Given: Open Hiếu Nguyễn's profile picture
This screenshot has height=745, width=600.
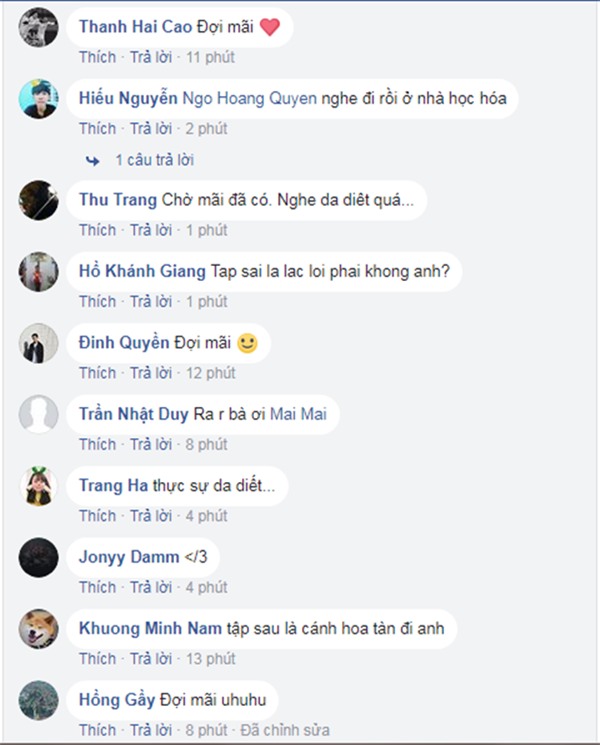Looking at the screenshot, I should (39, 99).
